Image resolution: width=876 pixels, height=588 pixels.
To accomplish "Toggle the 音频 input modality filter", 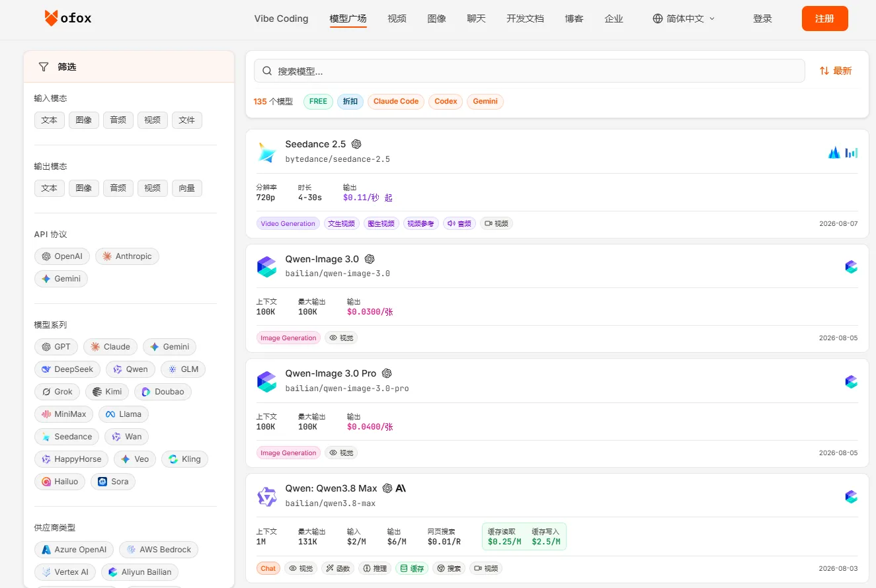I will (x=118, y=120).
